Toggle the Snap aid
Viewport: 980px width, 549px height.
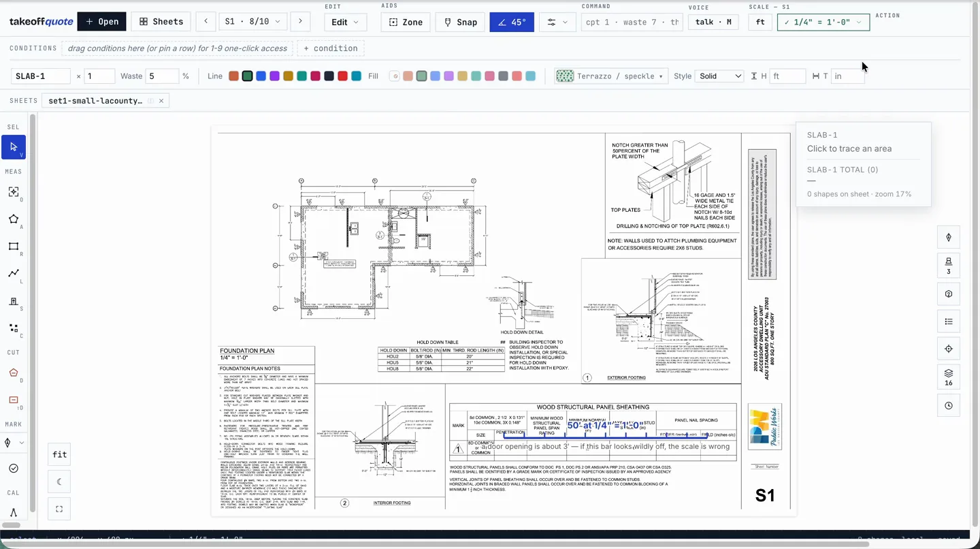click(x=461, y=22)
